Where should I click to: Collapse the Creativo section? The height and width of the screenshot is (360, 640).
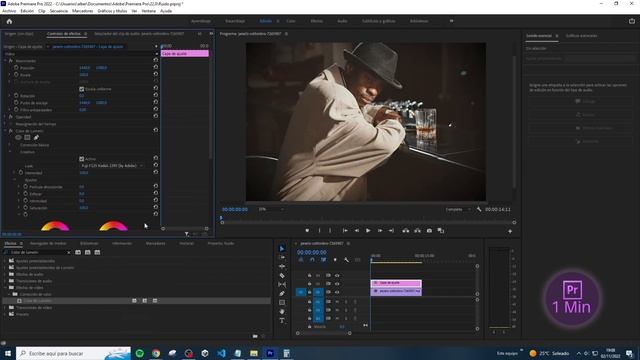[10, 152]
